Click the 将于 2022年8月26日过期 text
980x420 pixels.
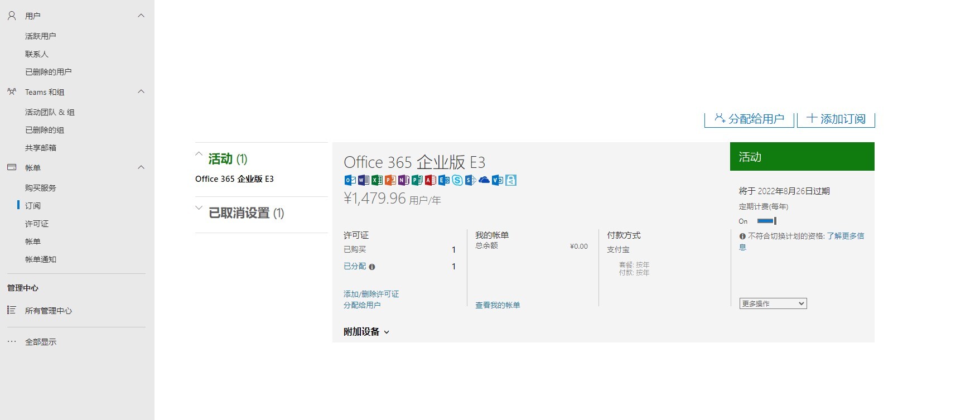click(784, 191)
